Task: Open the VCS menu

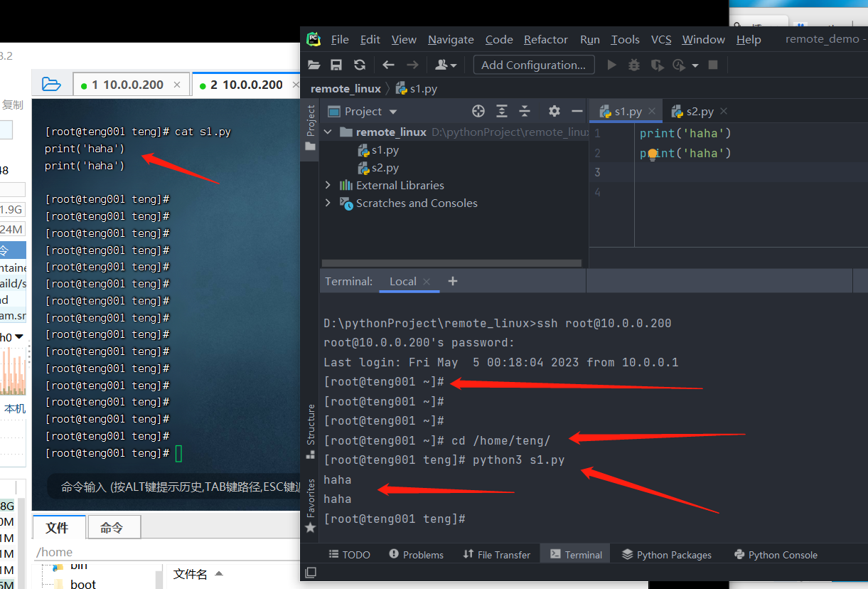Action: (661, 39)
